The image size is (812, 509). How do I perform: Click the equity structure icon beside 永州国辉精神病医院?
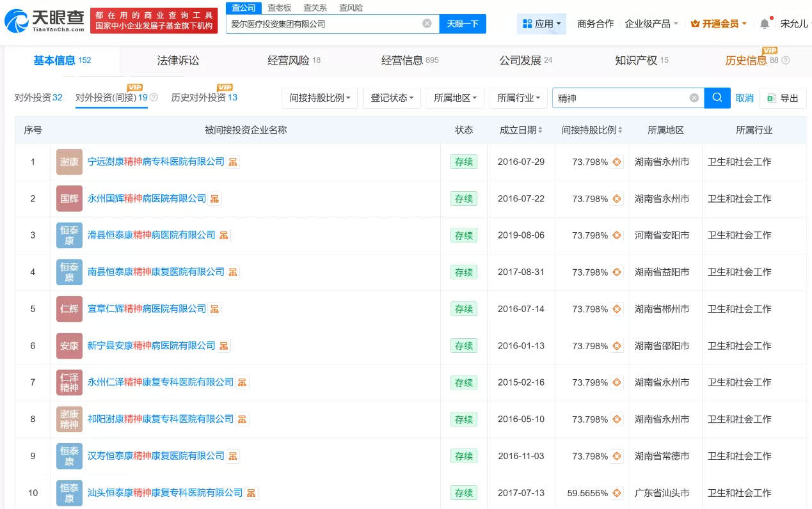214,199
